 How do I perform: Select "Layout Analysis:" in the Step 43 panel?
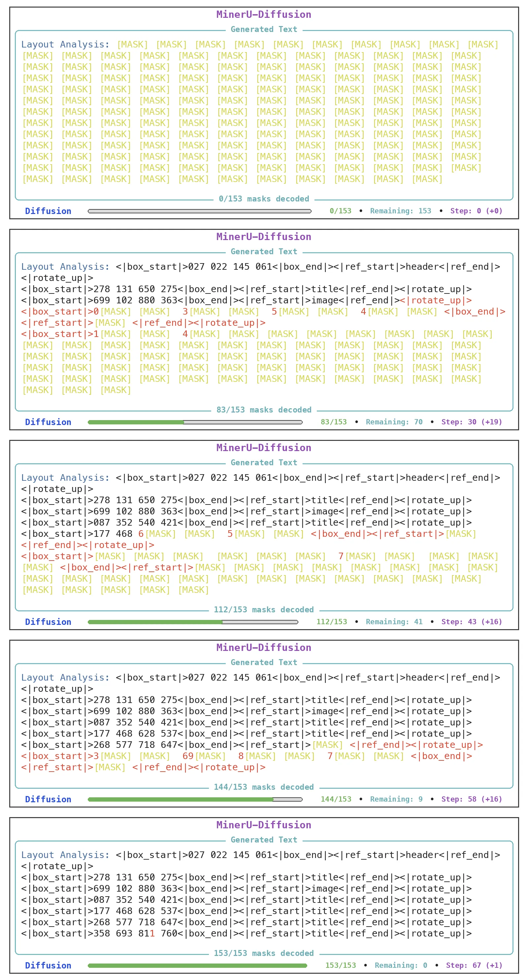coord(65,478)
